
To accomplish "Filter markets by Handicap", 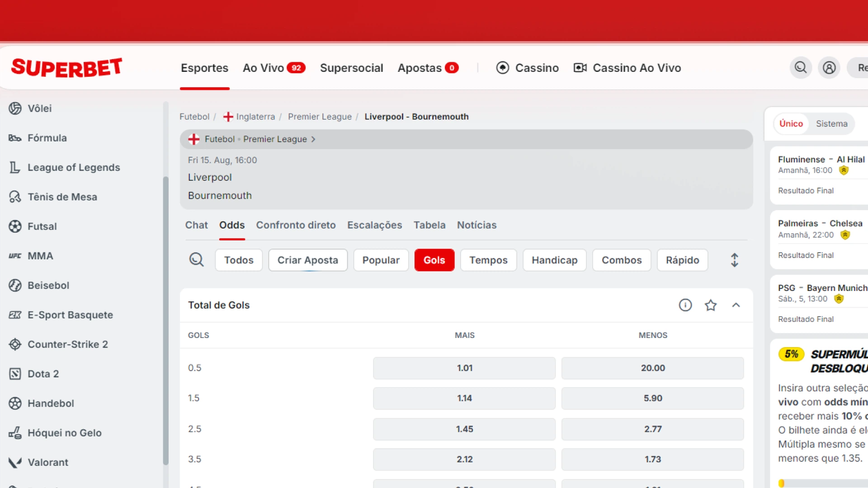I will click(x=555, y=260).
